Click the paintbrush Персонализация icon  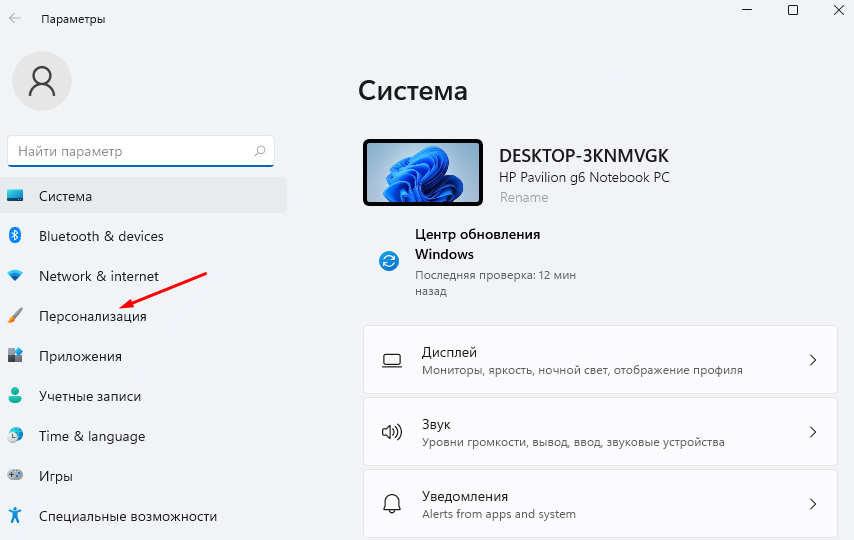click(x=15, y=315)
